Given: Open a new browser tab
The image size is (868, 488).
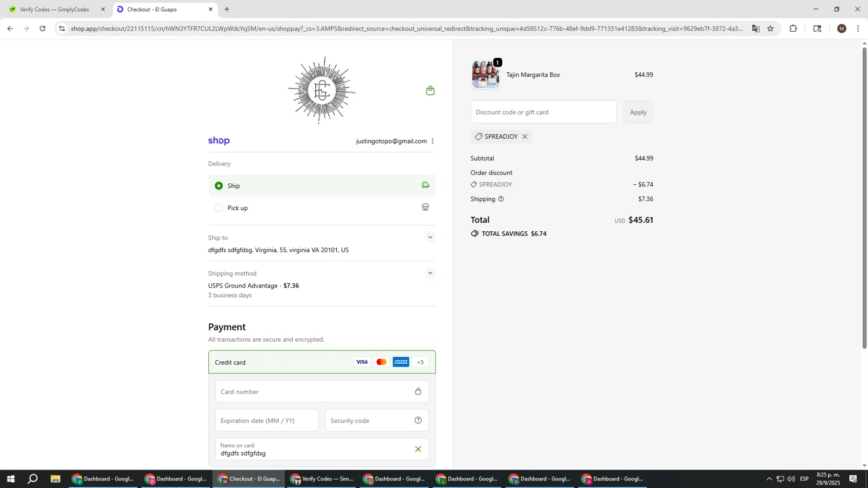Looking at the screenshot, I should [x=227, y=9].
